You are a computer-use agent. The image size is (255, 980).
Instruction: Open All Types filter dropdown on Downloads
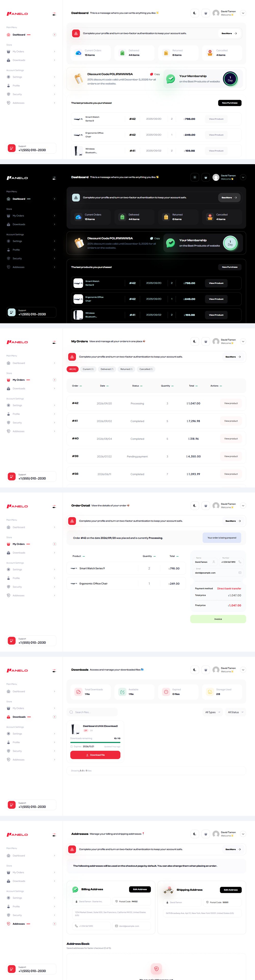[213, 712]
